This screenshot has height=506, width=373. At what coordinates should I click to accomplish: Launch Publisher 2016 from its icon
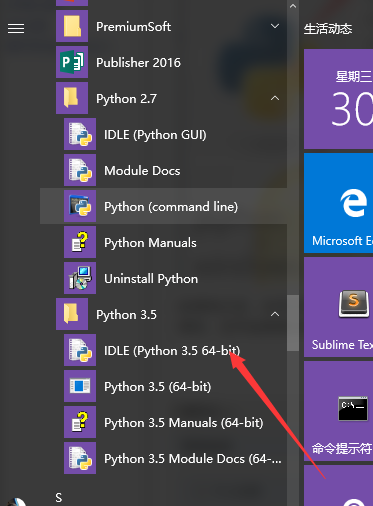click(x=72, y=62)
